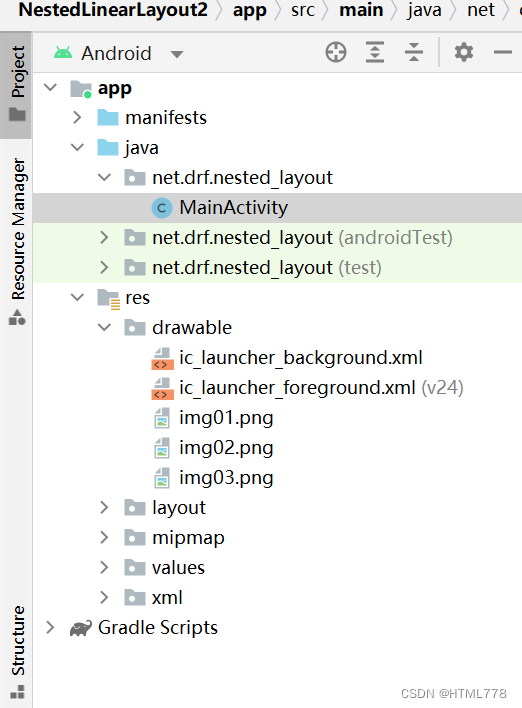
Task: Expand the layout folder
Action: click(104, 508)
